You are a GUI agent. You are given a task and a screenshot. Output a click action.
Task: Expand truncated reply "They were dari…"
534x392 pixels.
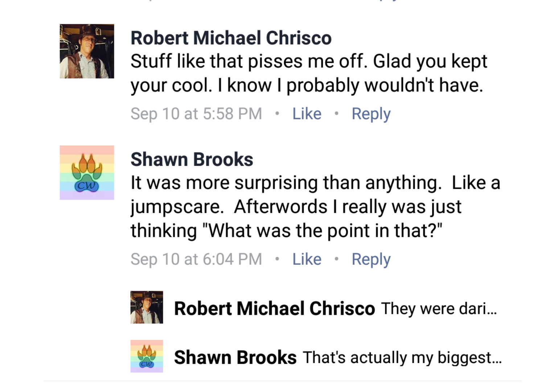[x=439, y=309]
